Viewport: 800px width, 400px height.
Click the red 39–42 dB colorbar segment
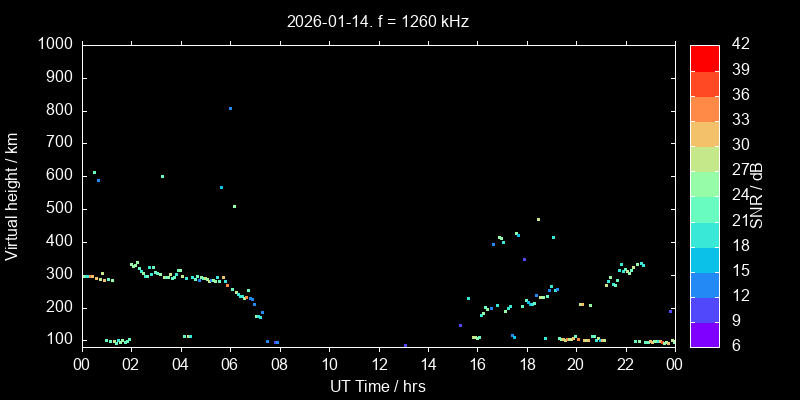[x=705, y=58]
